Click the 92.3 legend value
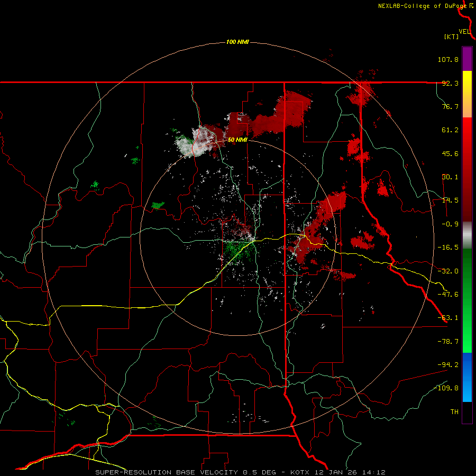Viewport: 476px width, 476px height. point(450,83)
